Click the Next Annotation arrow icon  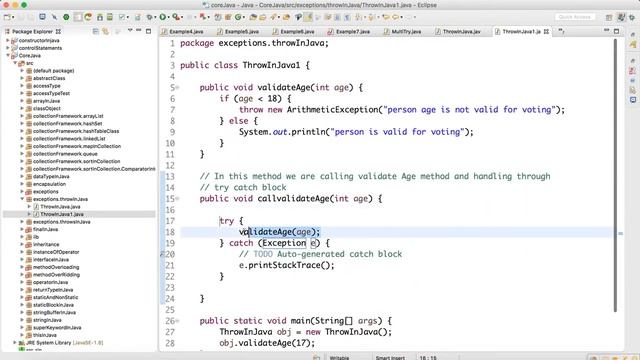358,17
